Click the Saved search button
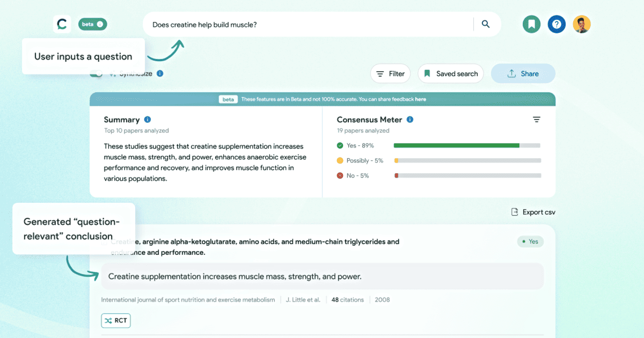Image resolution: width=644 pixels, height=338 pixels. [x=451, y=73]
